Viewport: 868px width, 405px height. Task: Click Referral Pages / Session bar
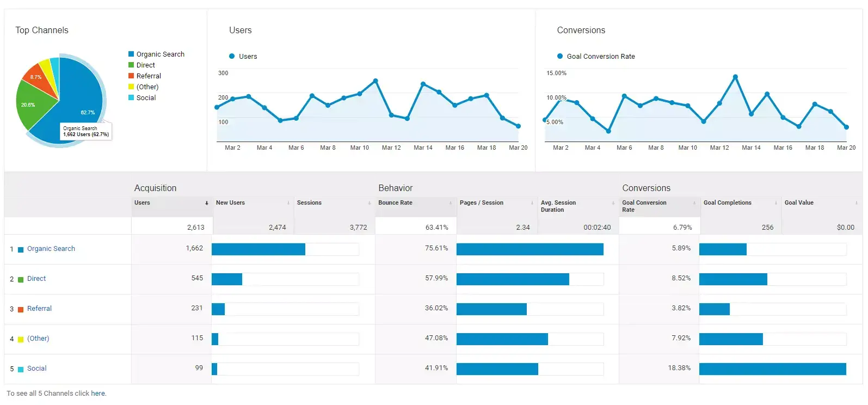(x=491, y=309)
